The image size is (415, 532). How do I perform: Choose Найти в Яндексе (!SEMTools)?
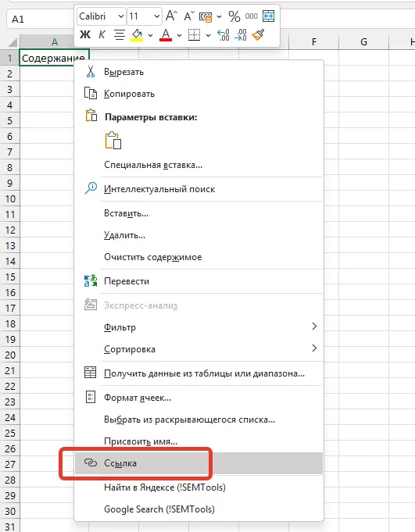[199, 487]
